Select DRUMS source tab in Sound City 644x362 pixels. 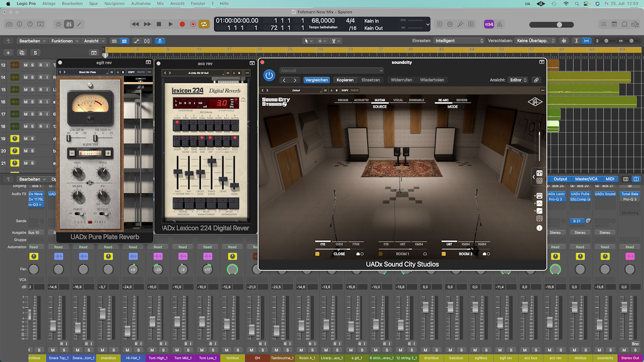(343, 100)
